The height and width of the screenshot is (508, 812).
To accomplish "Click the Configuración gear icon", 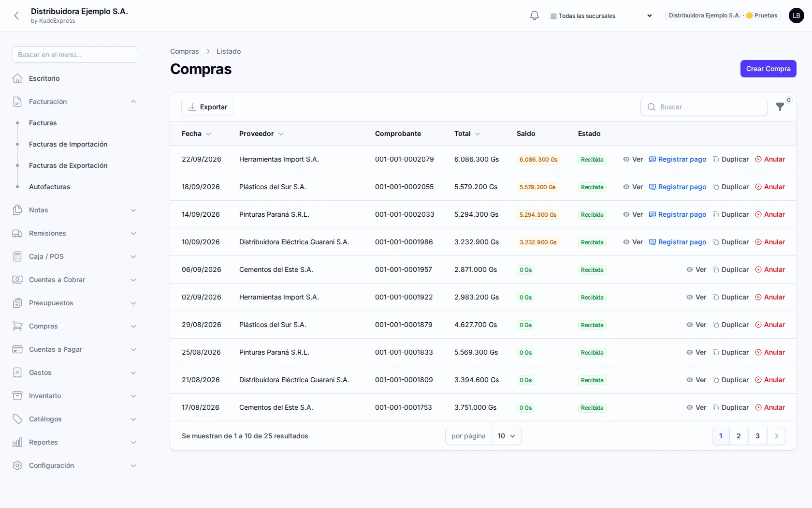I will tap(17, 465).
